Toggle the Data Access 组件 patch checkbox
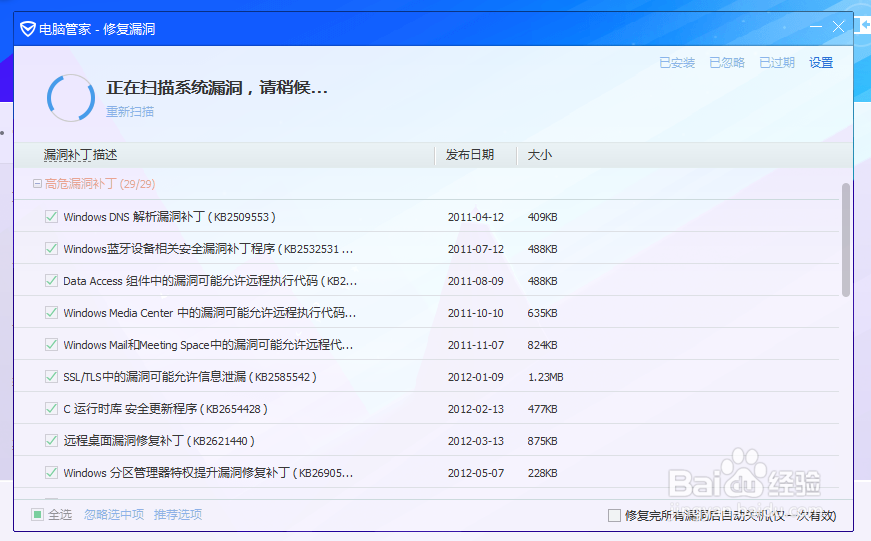Image resolution: width=871 pixels, height=541 pixels. [x=51, y=280]
